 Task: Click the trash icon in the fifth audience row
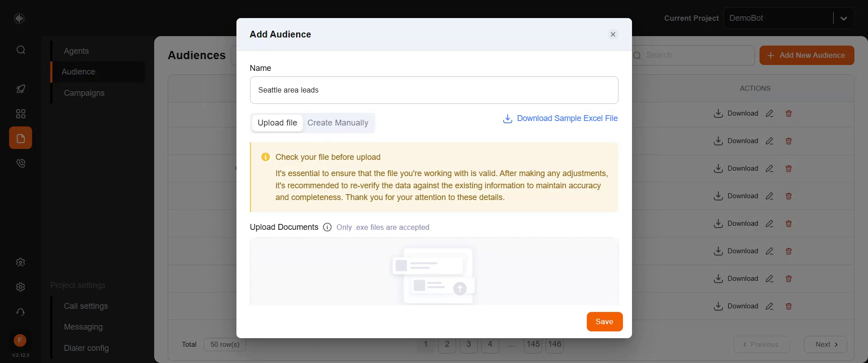tap(788, 224)
